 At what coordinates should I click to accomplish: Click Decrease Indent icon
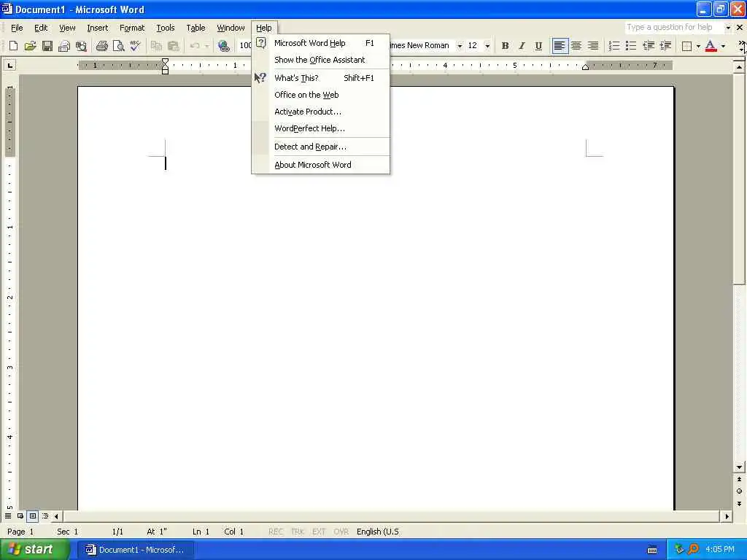(648, 46)
